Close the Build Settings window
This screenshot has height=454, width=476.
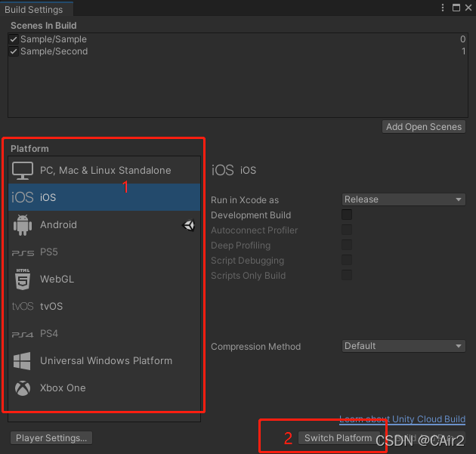point(468,8)
